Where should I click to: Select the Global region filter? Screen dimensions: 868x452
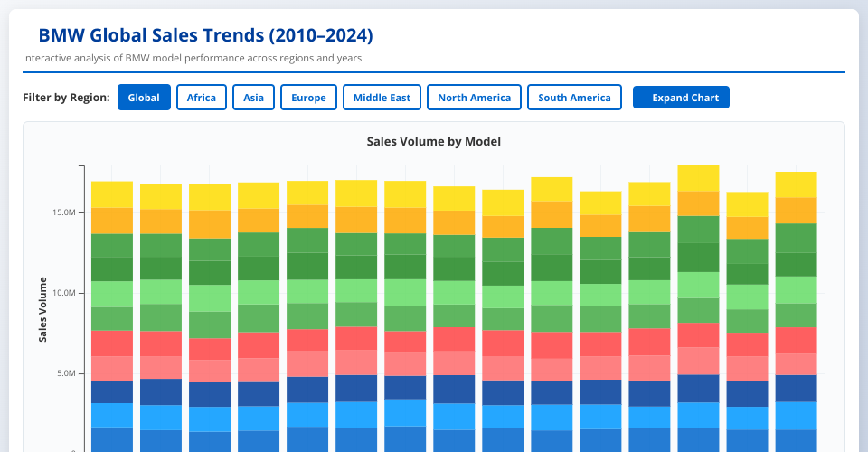coord(144,98)
